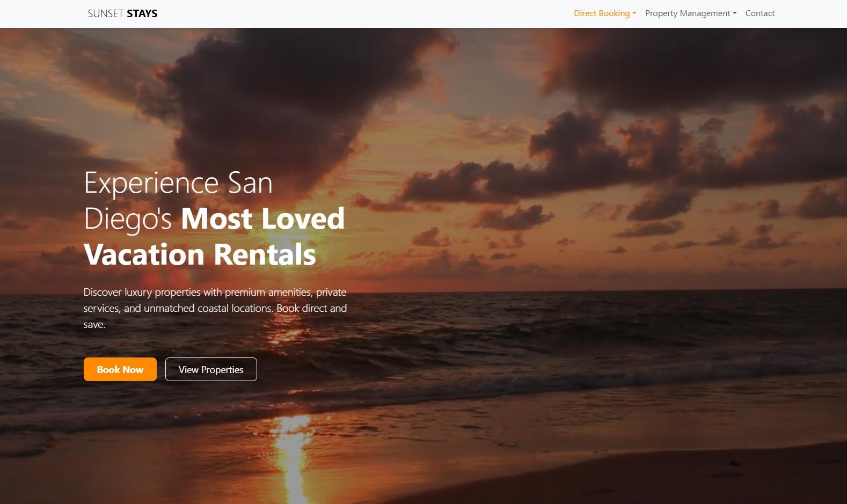
Task: Click the 'Experience San' headline line
Action: coord(178,183)
